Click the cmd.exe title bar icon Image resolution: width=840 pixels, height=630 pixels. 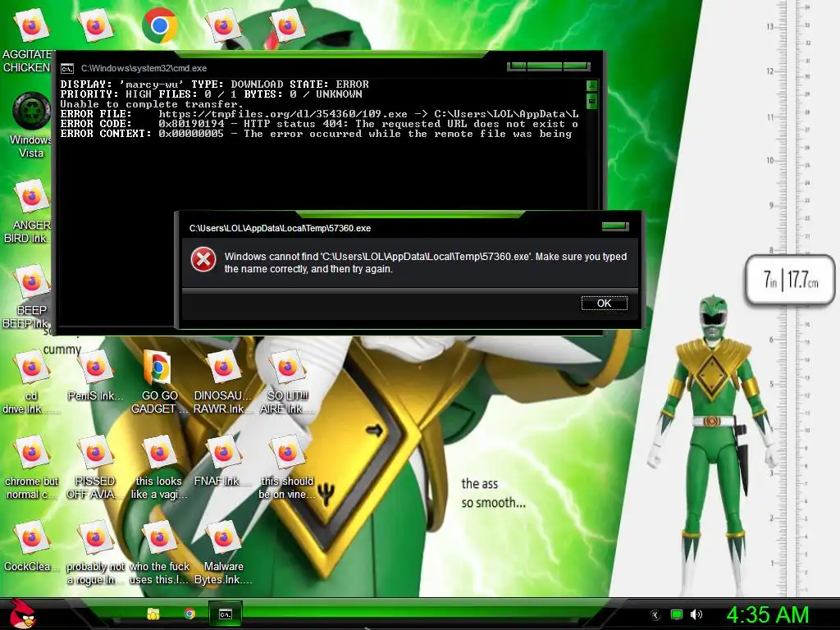67,69
